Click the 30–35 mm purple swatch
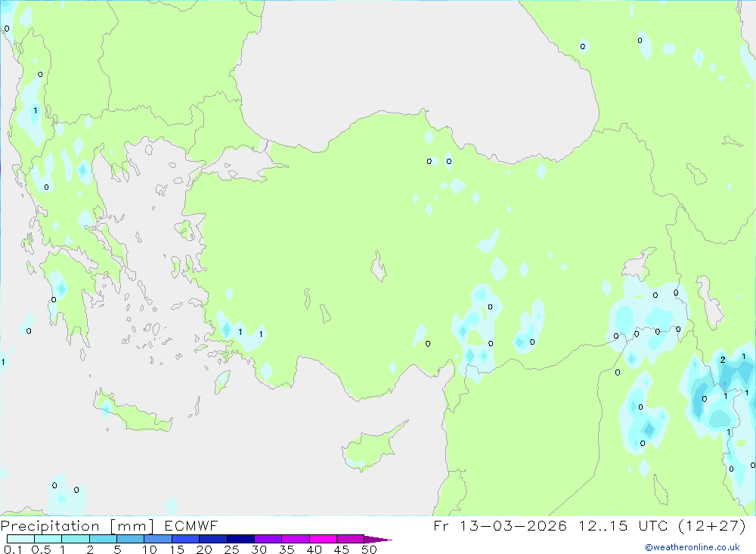 (268, 539)
